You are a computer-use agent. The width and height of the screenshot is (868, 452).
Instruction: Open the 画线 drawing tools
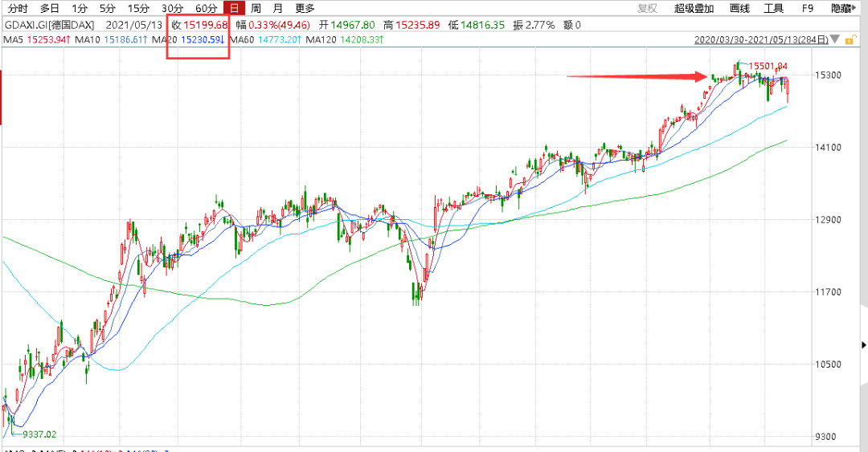click(739, 8)
